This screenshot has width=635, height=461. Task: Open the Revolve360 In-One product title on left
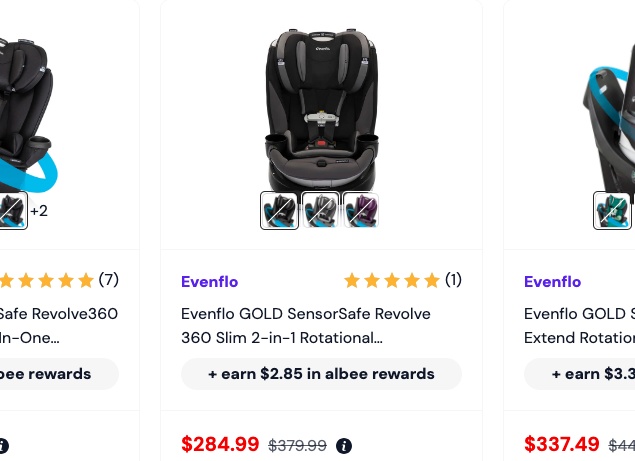pos(59,326)
